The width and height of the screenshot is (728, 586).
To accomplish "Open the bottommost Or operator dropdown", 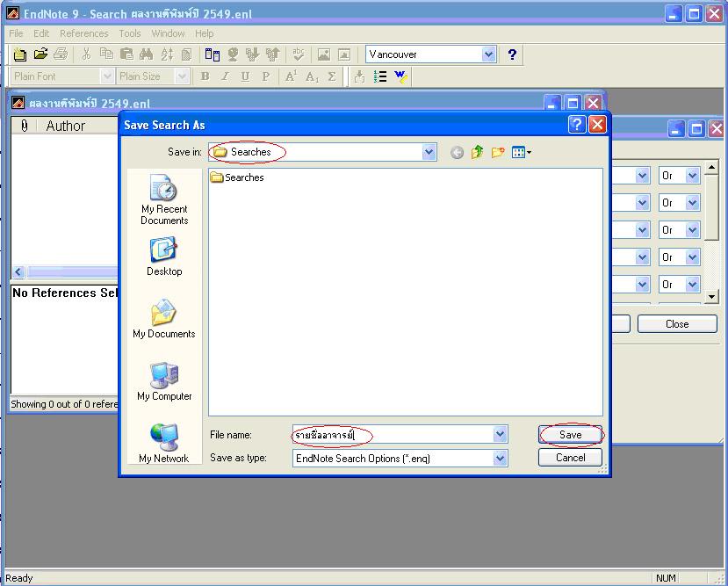I will (x=693, y=285).
